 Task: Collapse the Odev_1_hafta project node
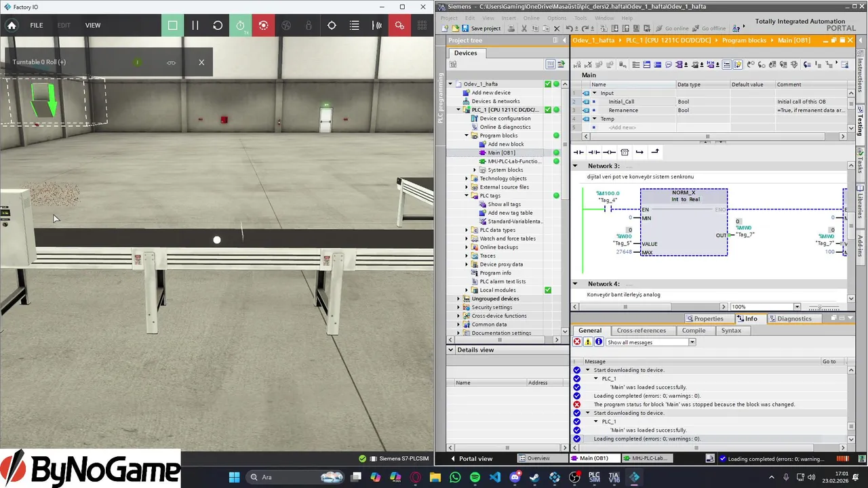(450, 84)
